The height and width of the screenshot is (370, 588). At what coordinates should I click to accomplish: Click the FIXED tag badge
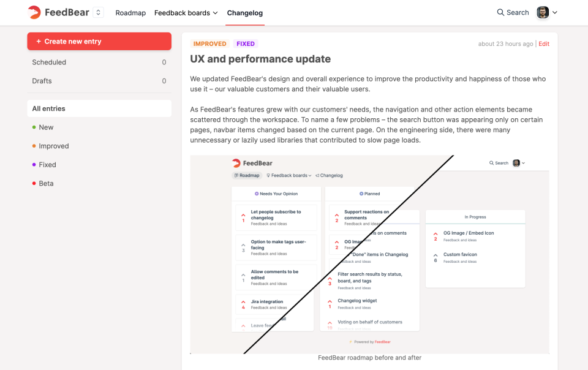(246, 44)
